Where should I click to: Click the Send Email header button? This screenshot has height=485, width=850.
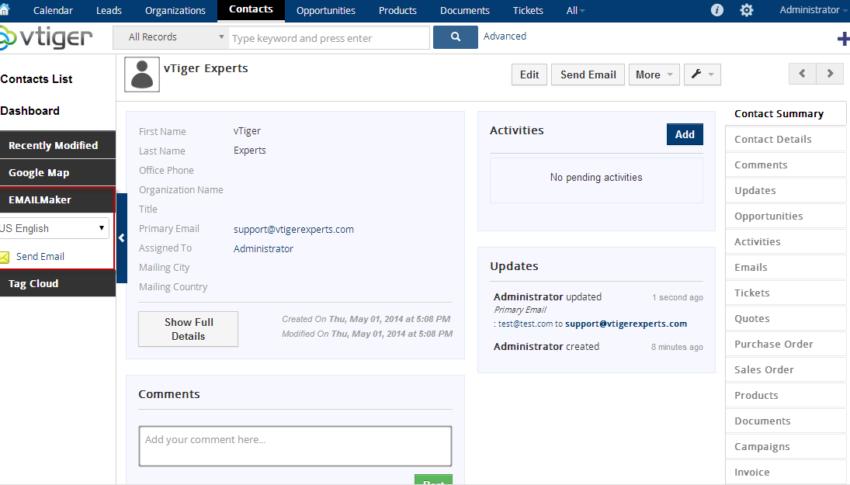[588, 74]
